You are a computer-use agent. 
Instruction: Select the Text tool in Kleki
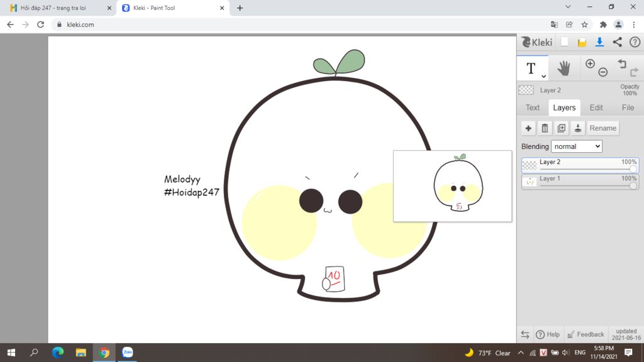[x=531, y=68]
